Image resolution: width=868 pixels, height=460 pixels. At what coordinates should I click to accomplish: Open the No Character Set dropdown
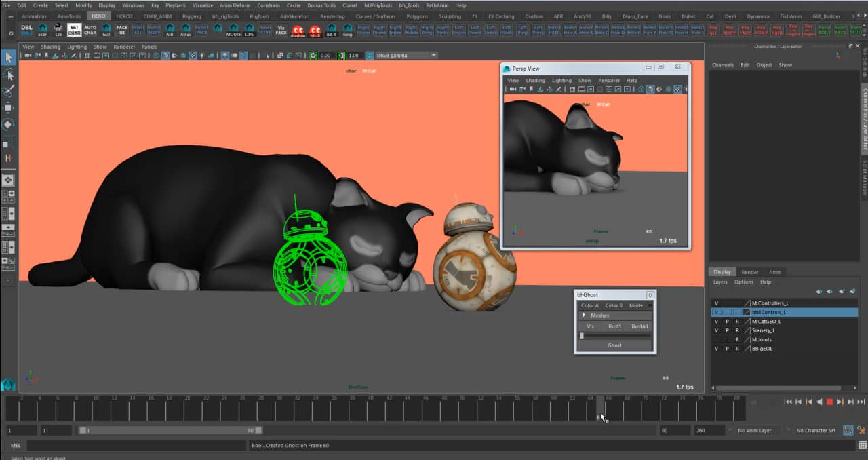pos(816,430)
